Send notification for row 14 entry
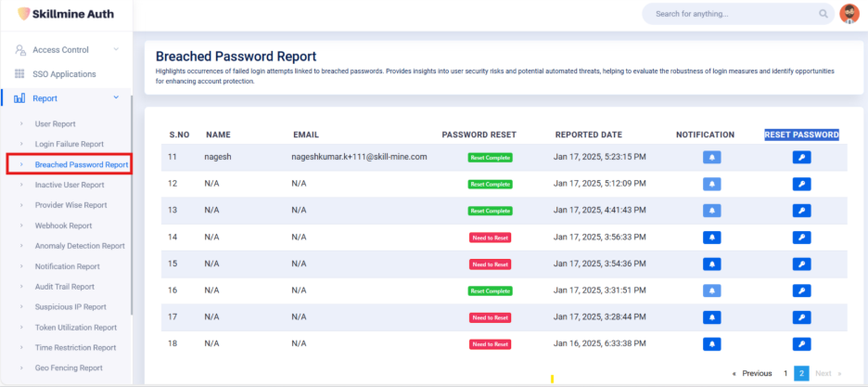 (711, 238)
